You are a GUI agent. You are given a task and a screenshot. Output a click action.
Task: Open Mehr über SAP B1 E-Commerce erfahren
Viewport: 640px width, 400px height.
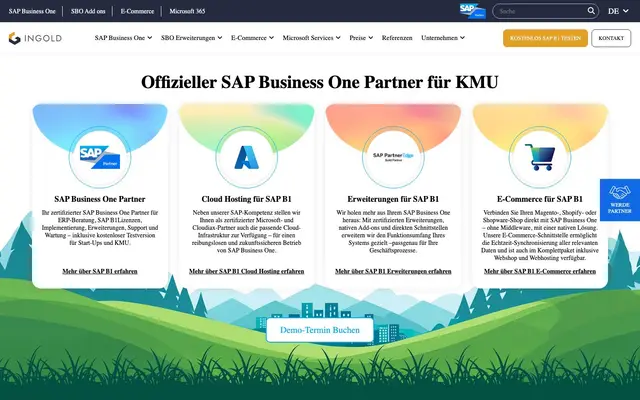[x=540, y=271]
